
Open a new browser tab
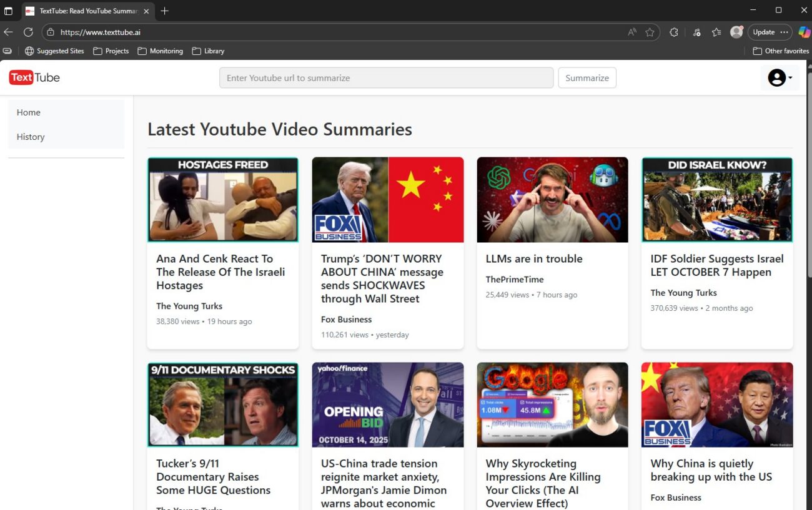(x=164, y=11)
